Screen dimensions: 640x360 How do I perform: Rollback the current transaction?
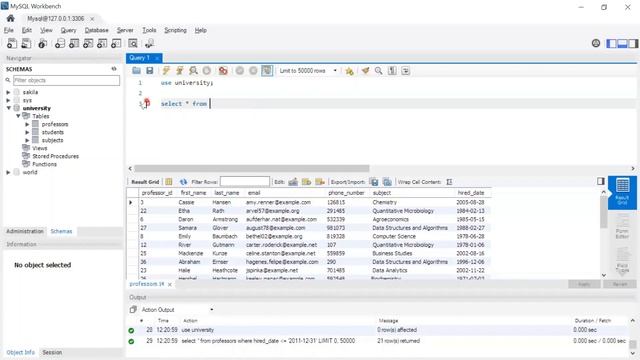point(253,71)
